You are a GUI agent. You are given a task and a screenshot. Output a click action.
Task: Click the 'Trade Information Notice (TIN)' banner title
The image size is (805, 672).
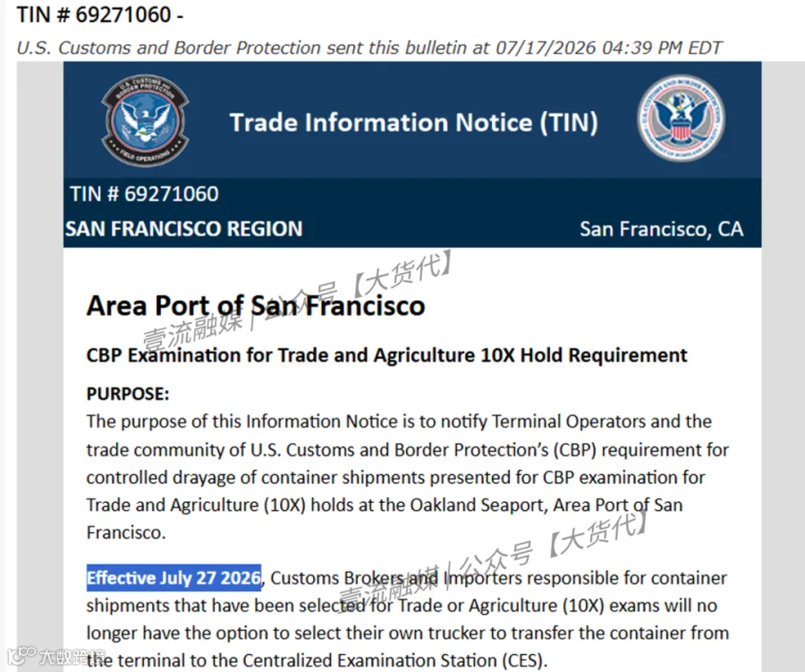(414, 123)
